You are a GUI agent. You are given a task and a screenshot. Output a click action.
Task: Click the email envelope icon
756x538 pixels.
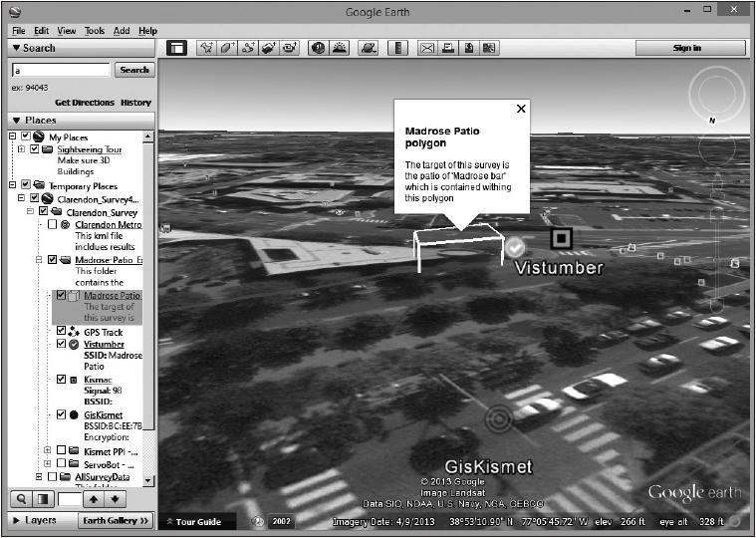[x=427, y=48]
